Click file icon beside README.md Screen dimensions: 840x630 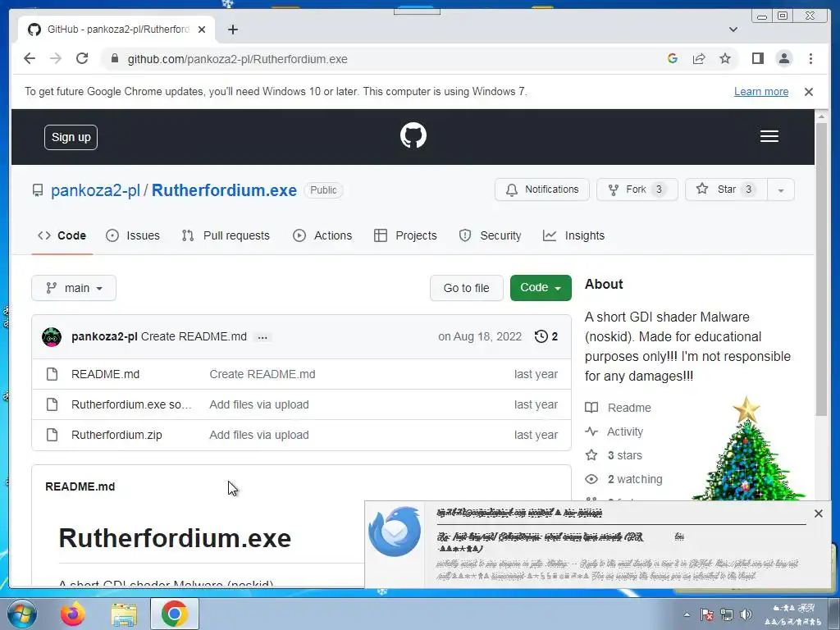point(52,374)
